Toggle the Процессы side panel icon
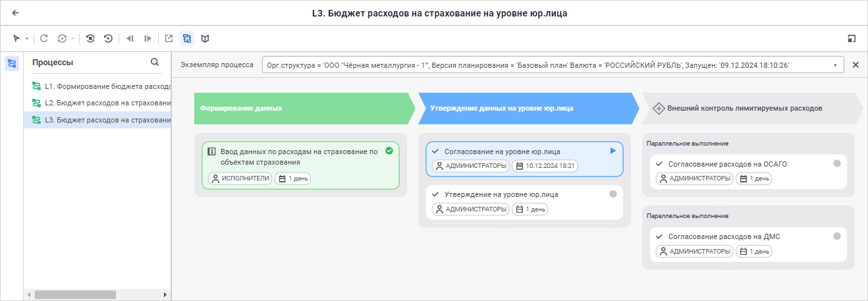Viewport: 868px width, 301px height. [12, 64]
